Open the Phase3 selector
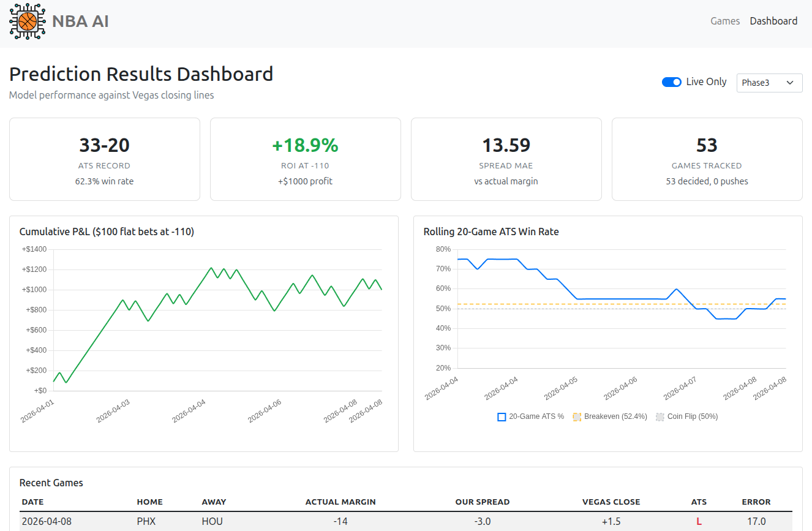 (x=769, y=83)
